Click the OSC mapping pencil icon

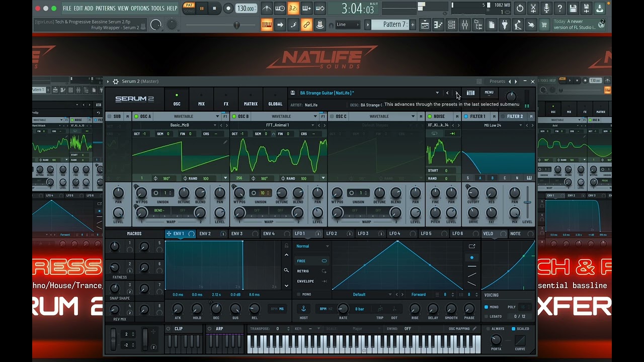click(x=474, y=329)
